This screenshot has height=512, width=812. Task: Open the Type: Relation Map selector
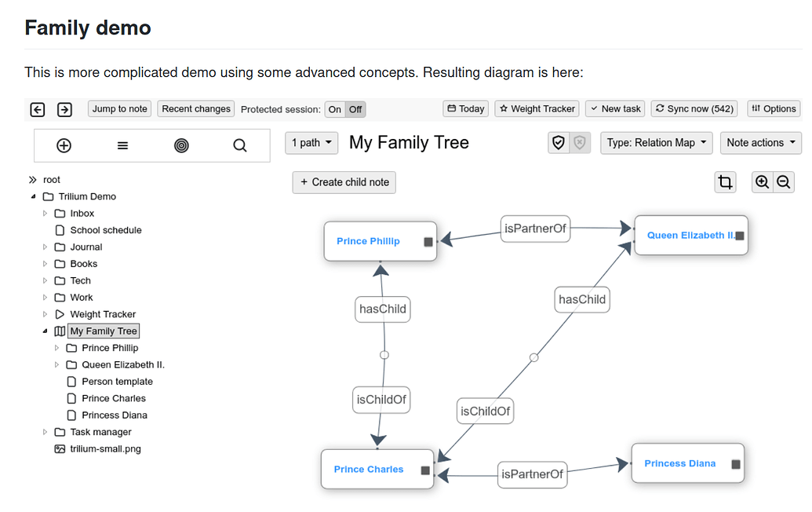(656, 143)
